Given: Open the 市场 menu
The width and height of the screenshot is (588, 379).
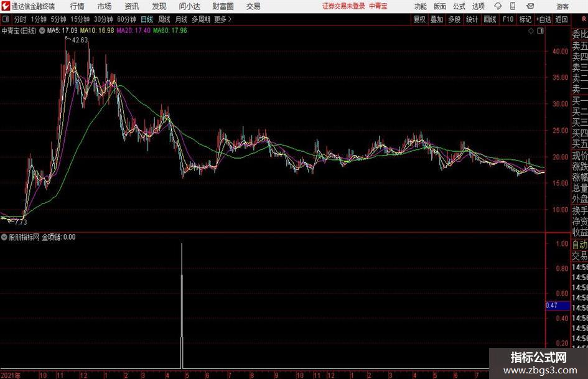Looking at the screenshot, I should click(105, 6).
